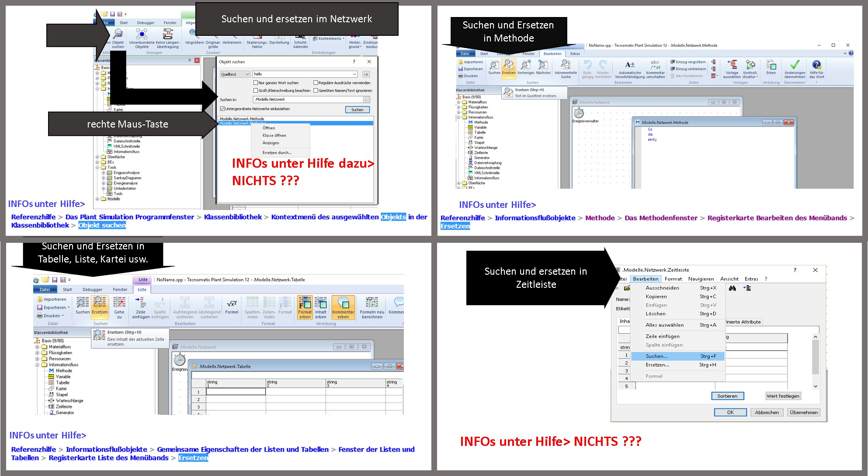Select Umladestation in the Klassenbibliothek tree
The height and width of the screenshot is (476, 868).
point(125,189)
